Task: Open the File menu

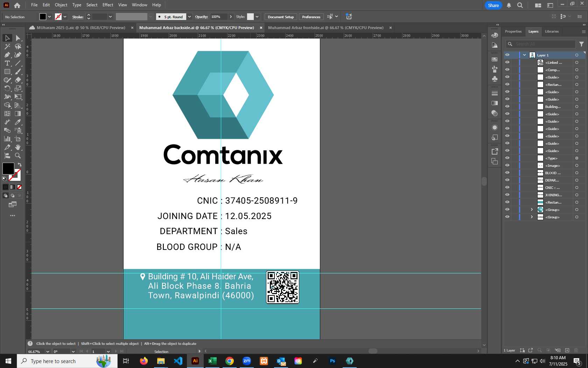Action: pos(34,5)
